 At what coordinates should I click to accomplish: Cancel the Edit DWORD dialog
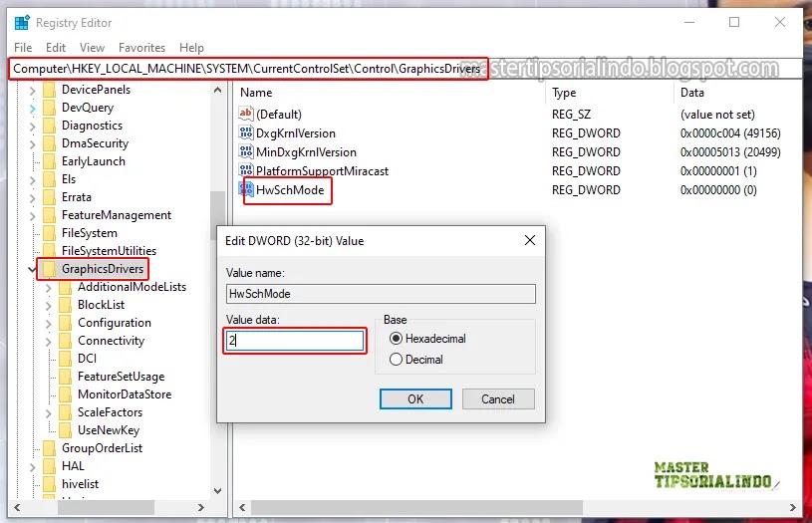(x=497, y=399)
